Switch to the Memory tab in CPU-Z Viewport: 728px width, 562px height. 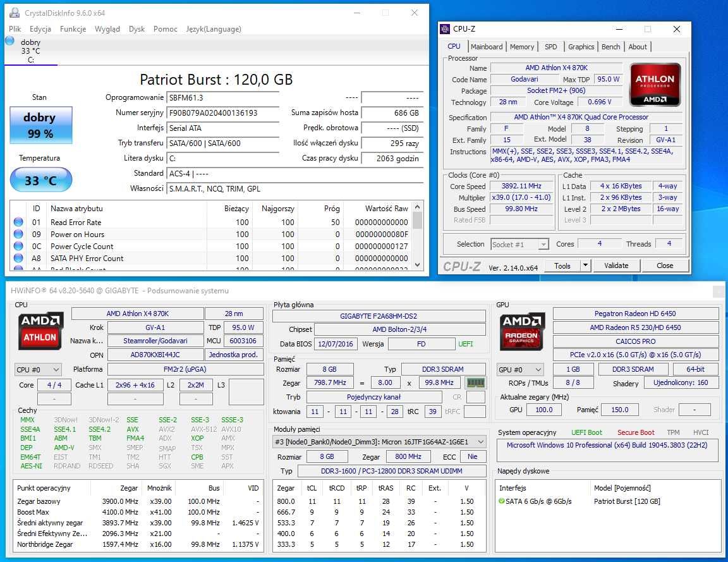click(522, 46)
